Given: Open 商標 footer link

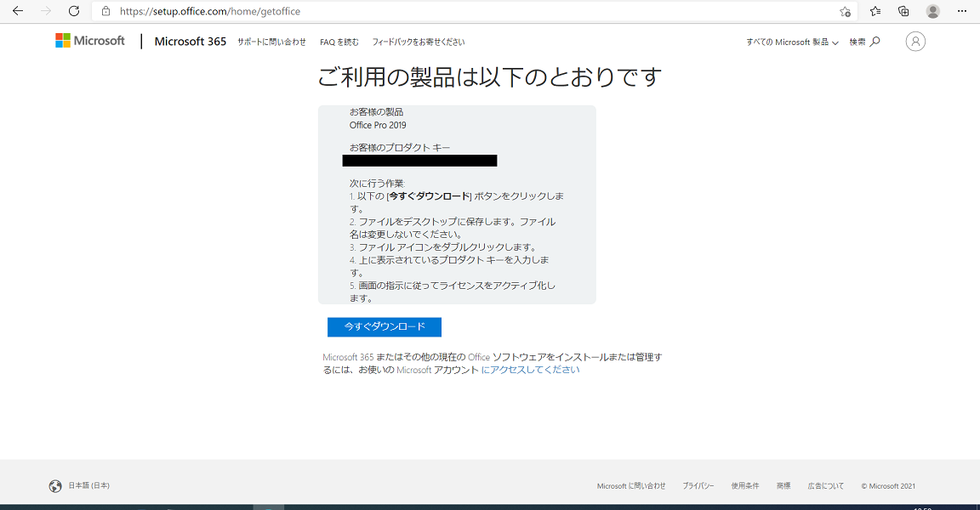Looking at the screenshot, I should pos(783,485).
